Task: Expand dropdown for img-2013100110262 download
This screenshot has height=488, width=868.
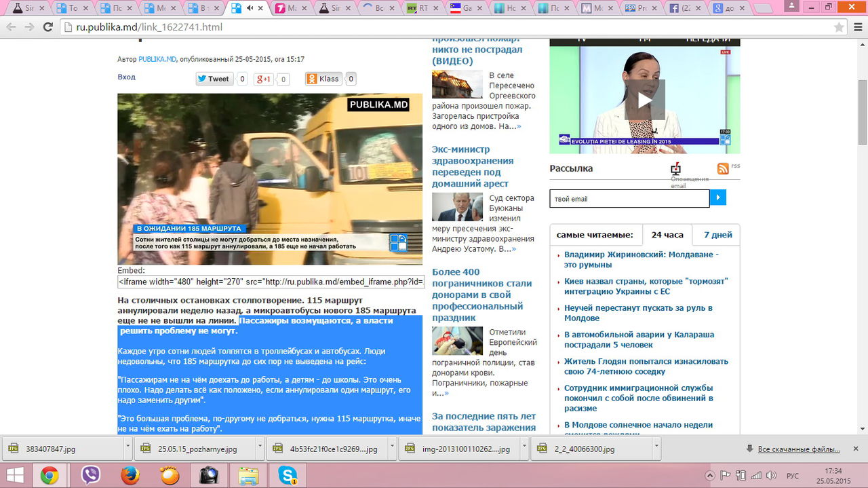Action: pos(524,449)
